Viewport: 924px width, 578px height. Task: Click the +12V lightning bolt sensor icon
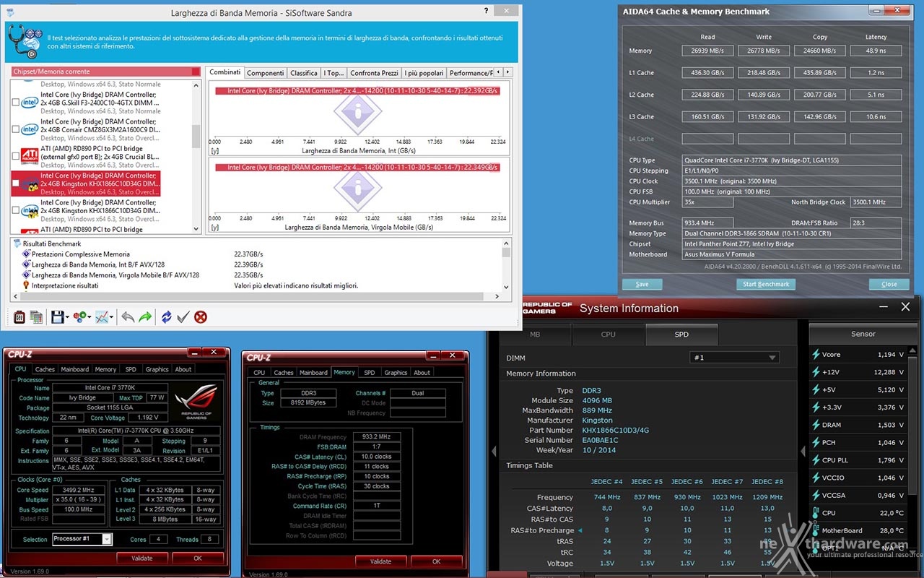(x=816, y=372)
